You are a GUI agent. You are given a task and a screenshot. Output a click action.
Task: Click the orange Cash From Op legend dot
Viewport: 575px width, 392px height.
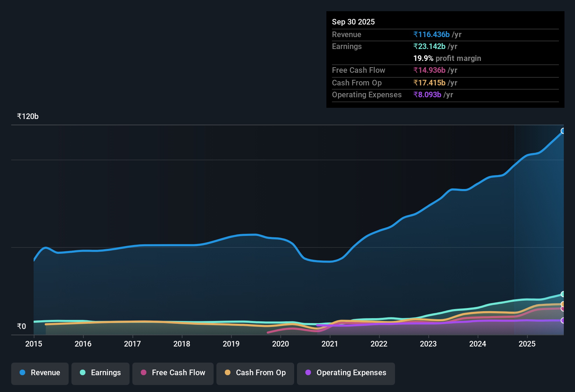pyautogui.click(x=228, y=373)
